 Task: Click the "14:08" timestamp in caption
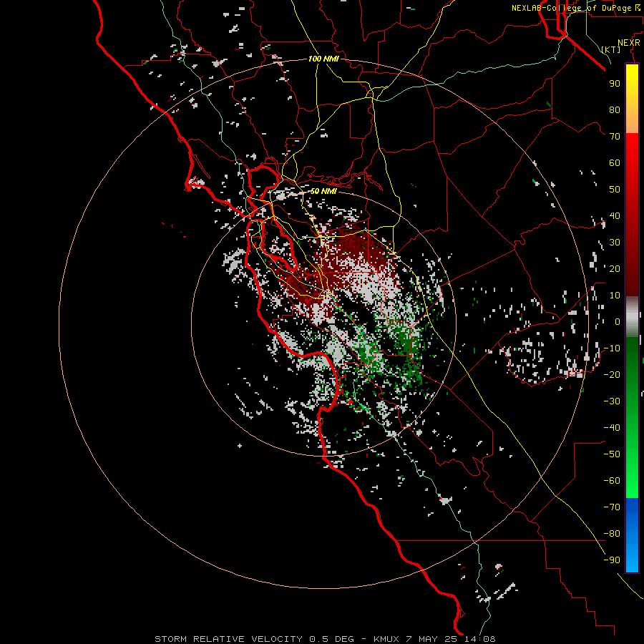coord(479,639)
